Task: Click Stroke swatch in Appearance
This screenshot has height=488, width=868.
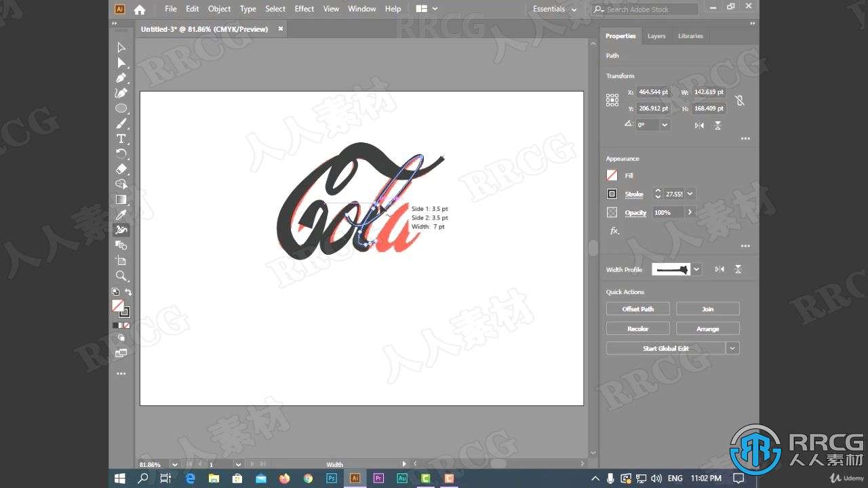Action: [612, 194]
